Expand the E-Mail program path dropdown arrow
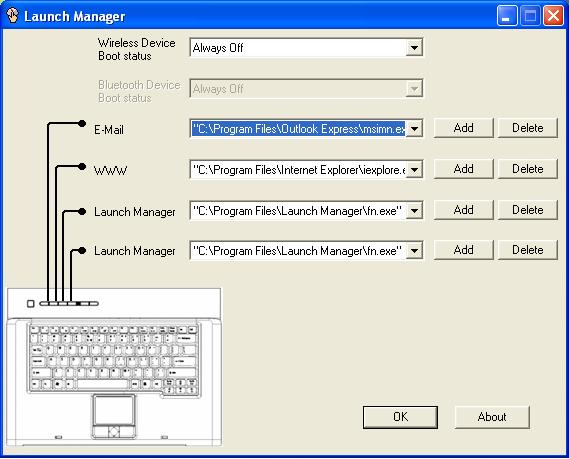 [x=414, y=129]
